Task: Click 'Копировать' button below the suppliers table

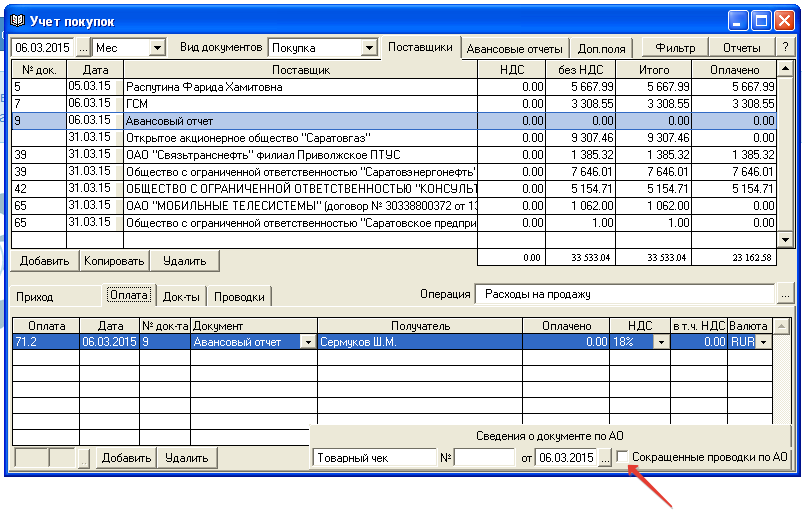Action: pos(114,261)
